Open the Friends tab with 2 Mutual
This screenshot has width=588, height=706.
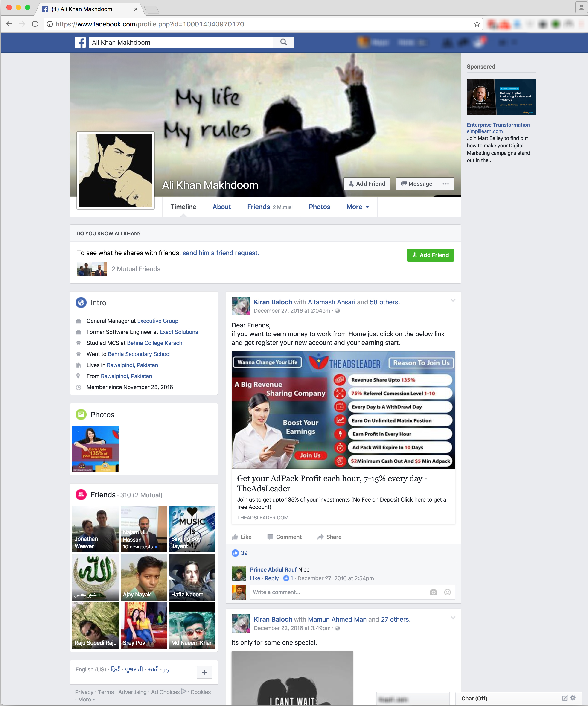click(270, 207)
